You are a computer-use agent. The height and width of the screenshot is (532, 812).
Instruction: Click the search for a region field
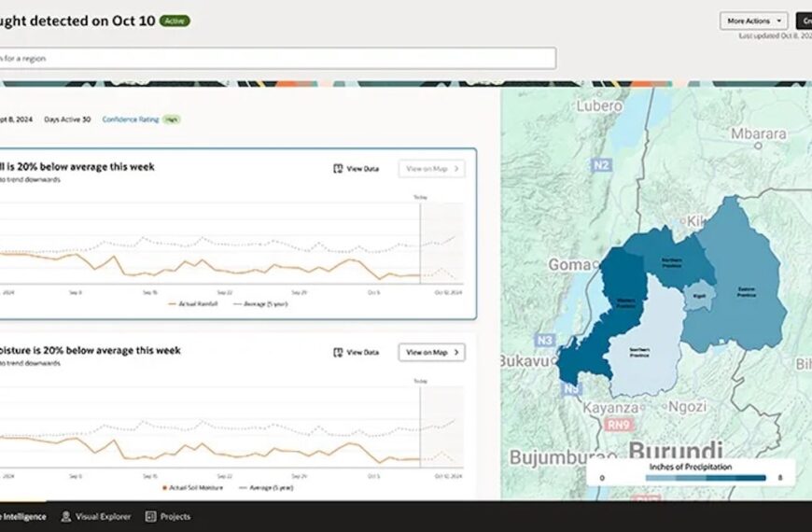(278, 58)
